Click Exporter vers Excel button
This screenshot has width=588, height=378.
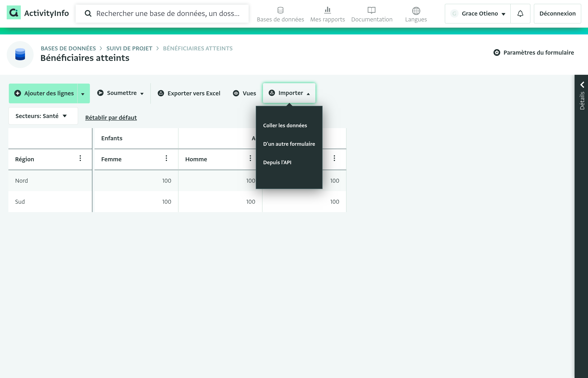[x=189, y=93]
